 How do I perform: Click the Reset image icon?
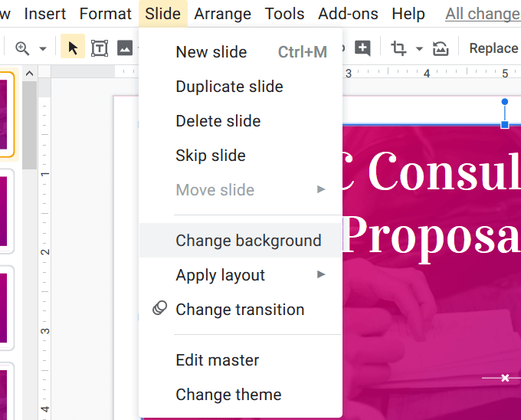click(441, 48)
